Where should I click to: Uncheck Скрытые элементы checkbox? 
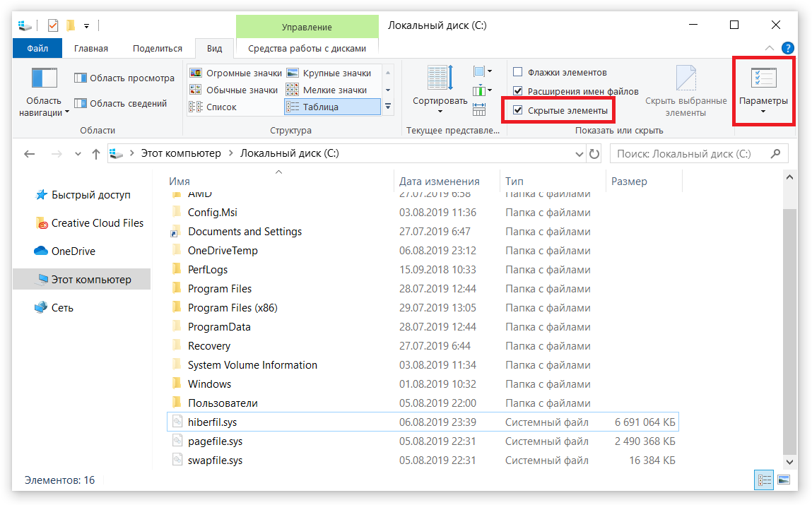click(518, 110)
